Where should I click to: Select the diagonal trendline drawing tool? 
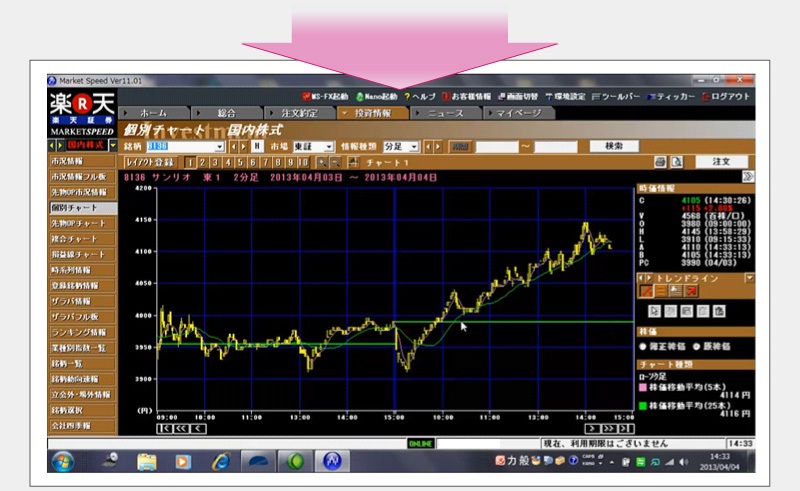click(646, 291)
